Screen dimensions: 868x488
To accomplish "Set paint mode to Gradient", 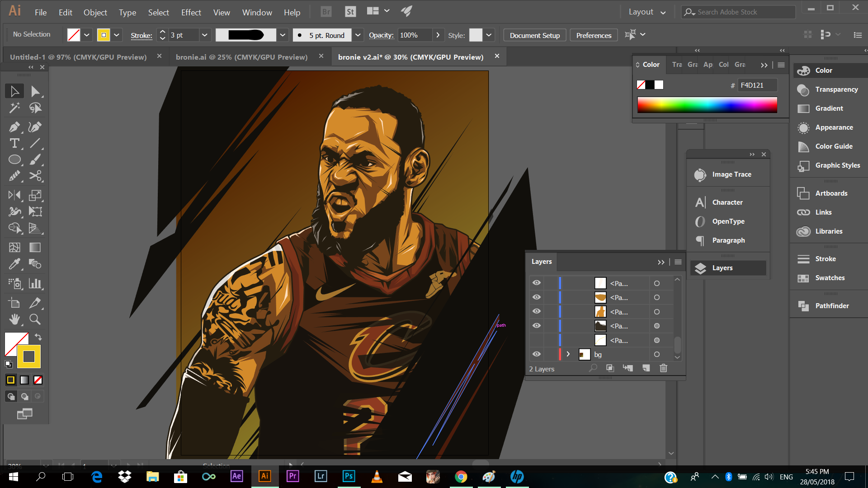I will pyautogui.click(x=24, y=380).
